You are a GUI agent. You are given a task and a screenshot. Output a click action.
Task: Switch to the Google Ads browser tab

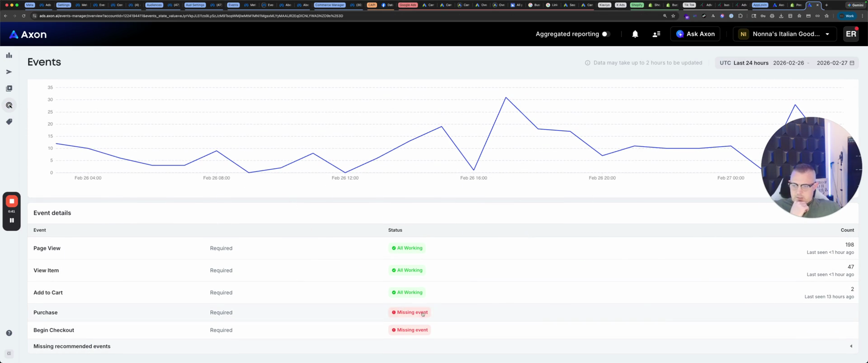pyautogui.click(x=407, y=5)
